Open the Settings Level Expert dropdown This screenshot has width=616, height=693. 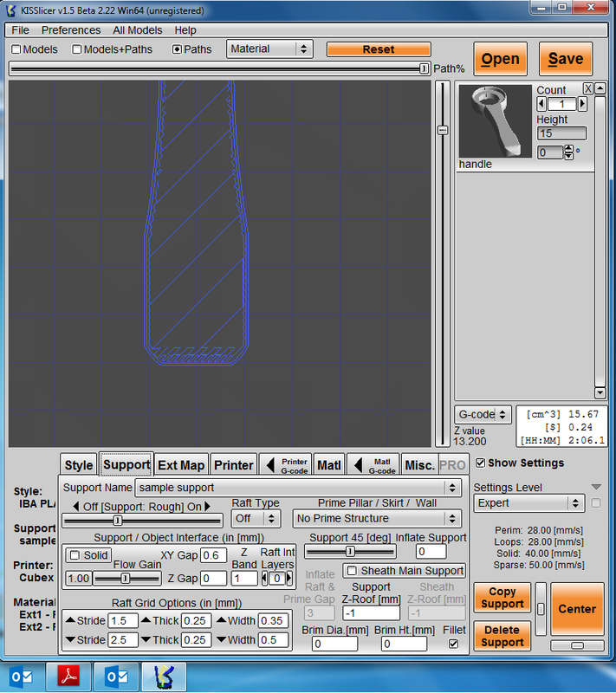(x=529, y=503)
